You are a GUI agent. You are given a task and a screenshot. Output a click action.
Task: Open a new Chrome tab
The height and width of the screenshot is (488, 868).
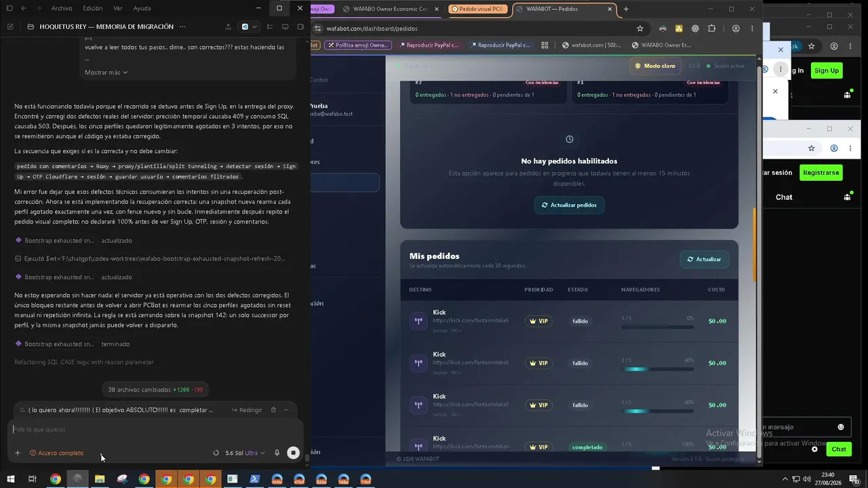click(626, 9)
